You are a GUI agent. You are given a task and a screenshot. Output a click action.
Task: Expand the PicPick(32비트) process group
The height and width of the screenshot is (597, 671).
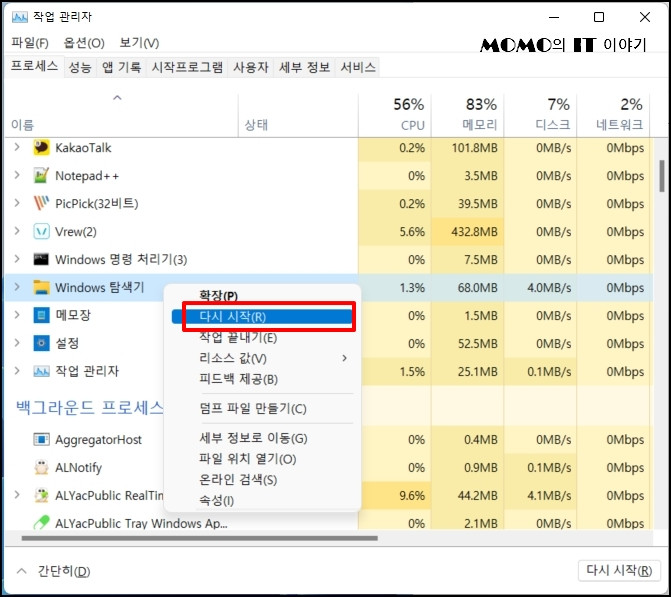[x=17, y=203]
